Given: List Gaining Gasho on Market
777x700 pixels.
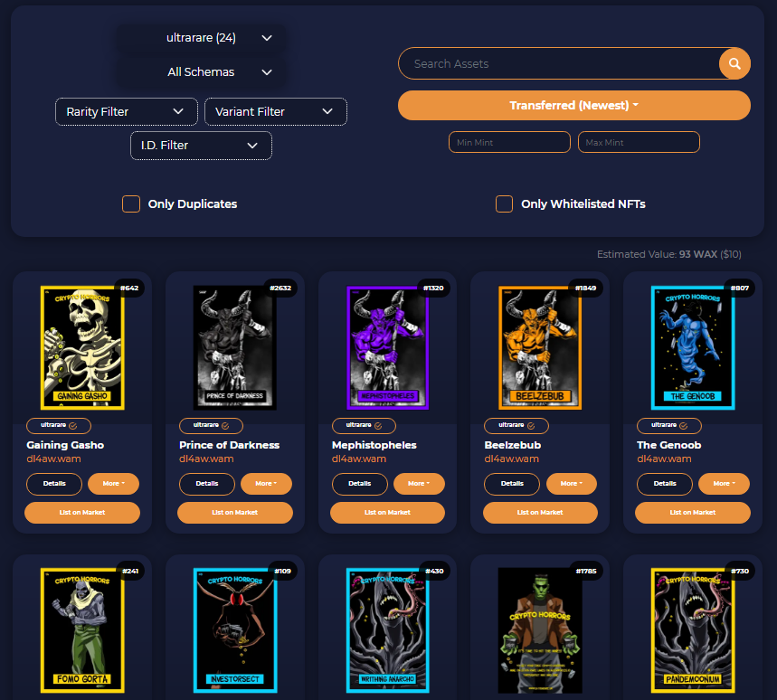Looking at the screenshot, I should point(82,512).
